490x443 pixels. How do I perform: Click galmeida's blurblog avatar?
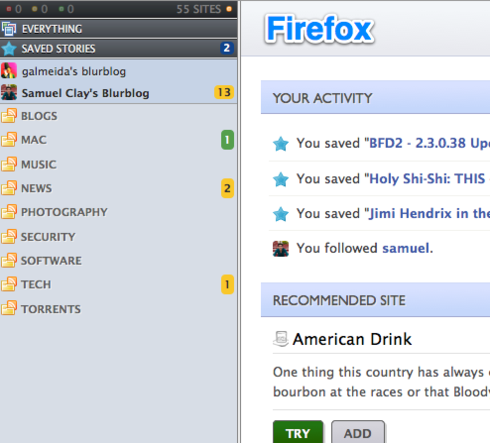(x=9, y=71)
